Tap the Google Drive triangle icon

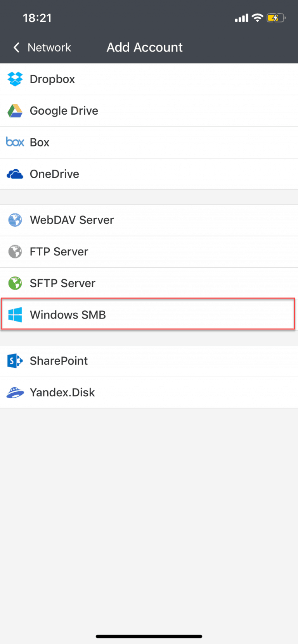click(x=15, y=111)
